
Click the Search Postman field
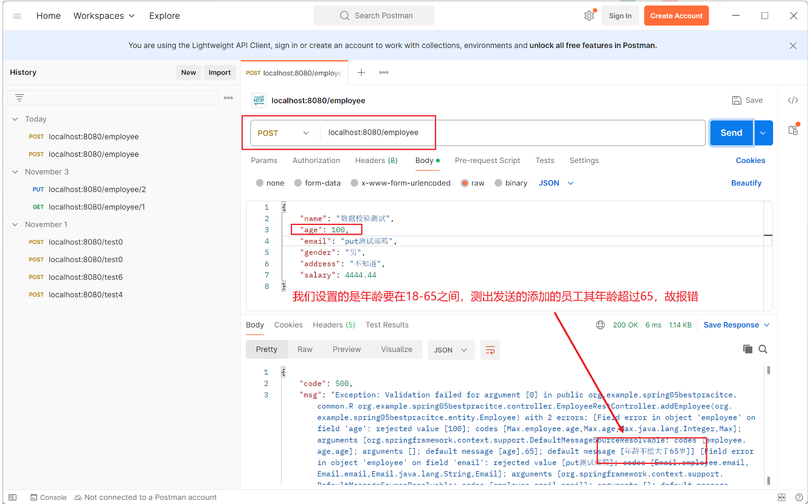coord(373,16)
